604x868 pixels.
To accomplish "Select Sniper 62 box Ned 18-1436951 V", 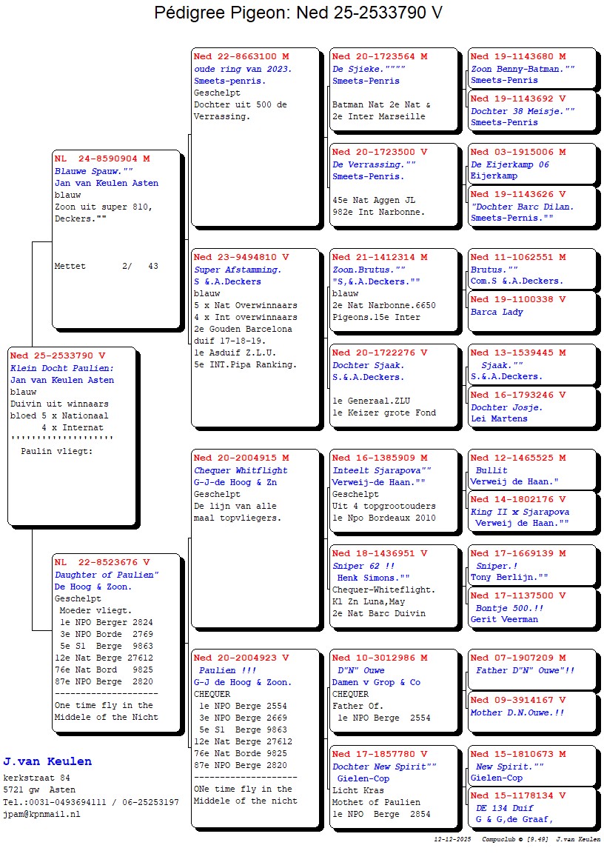I will coord(393,585).
